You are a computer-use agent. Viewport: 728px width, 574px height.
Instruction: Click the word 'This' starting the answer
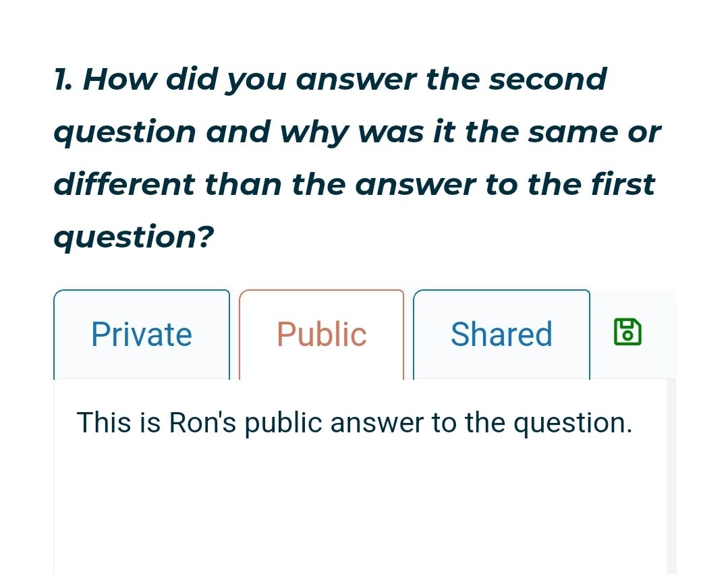click(104, 423)
